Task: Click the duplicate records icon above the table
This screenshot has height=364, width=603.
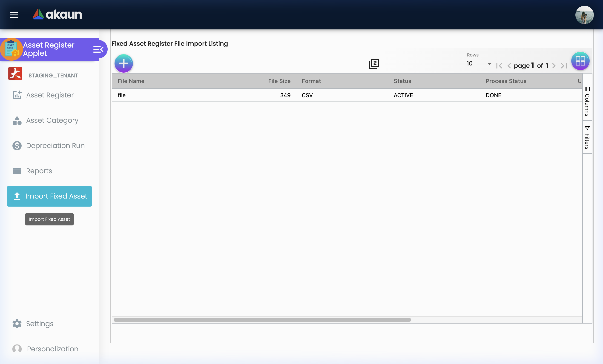Action: [x=374, y=64]
